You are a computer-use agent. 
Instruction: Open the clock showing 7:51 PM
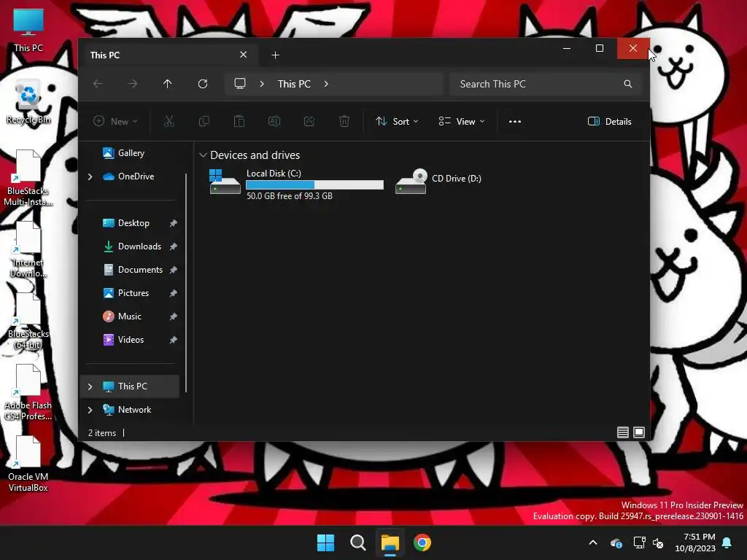pyautogui.click(x=695, y=542)
